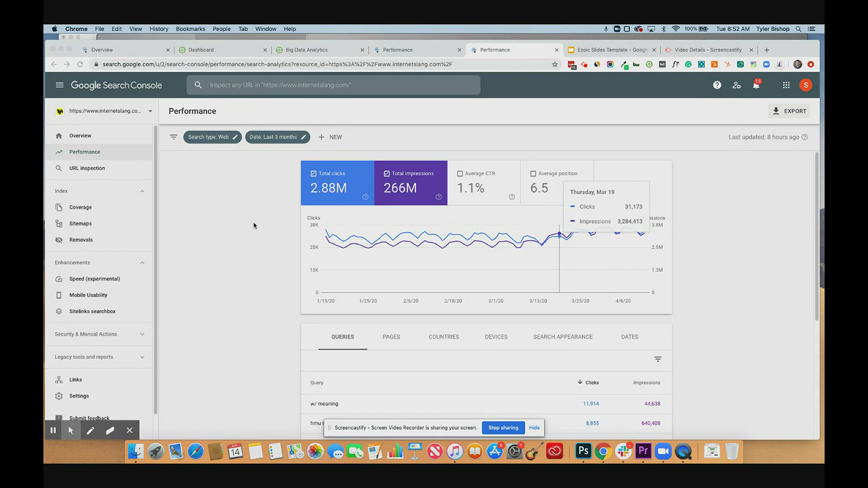The image size is (868, 488).
Task: Switch to the COUNTRIES tab
Action: coord(443,337)
